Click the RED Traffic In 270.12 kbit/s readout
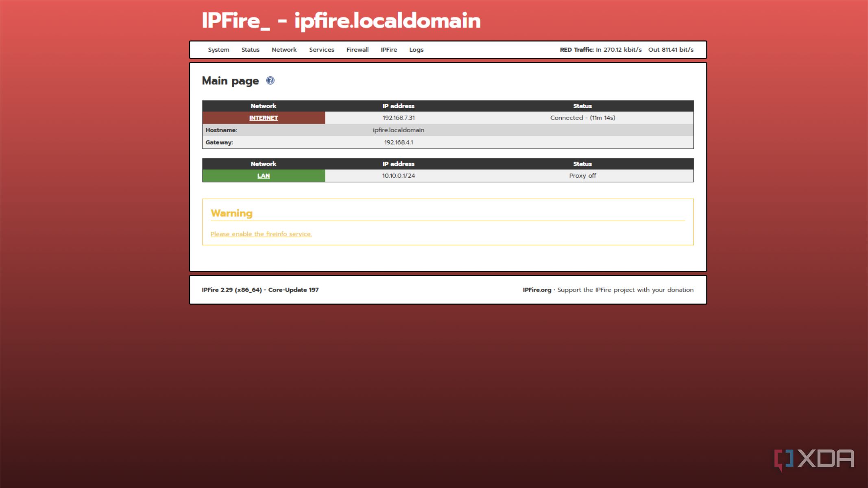 600,50
